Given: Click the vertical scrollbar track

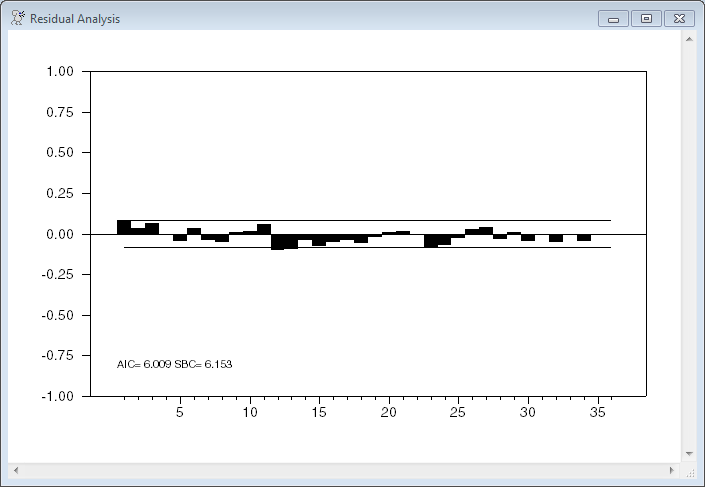Looking at the screenshot, I should pos(688,250).
